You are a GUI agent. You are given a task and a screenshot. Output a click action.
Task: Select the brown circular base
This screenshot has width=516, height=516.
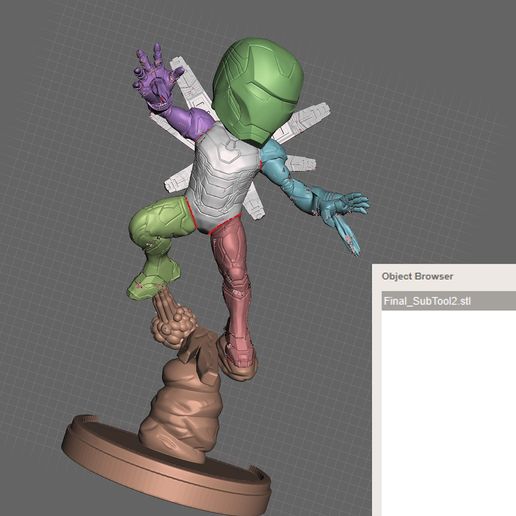(x=166, y=467)
